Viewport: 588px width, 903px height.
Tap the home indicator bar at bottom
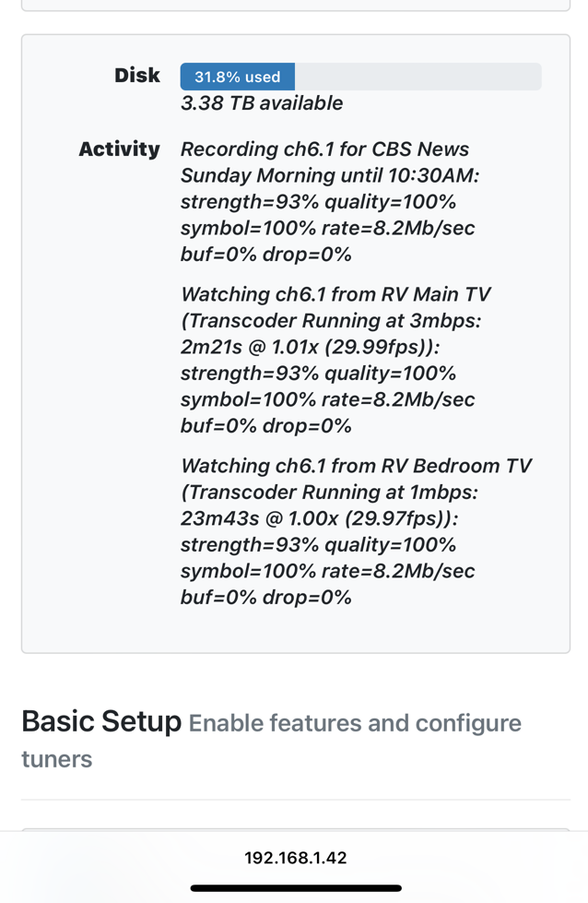point(295,888)
